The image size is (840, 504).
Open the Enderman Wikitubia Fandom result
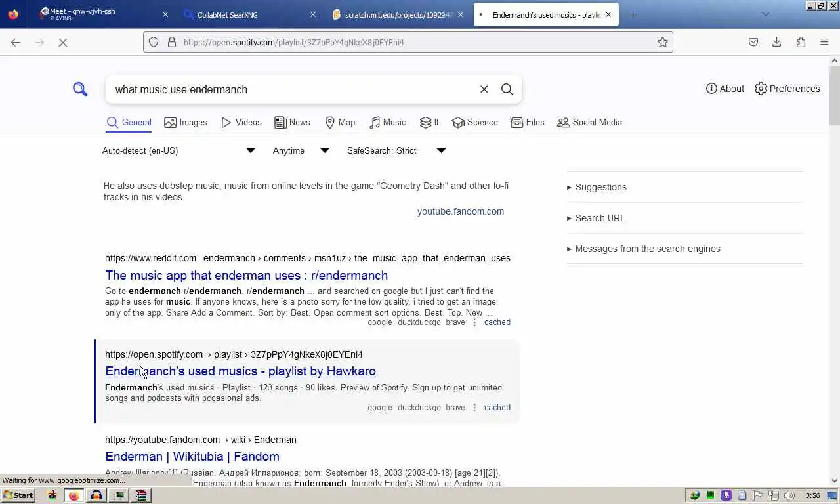click(192, 456)
